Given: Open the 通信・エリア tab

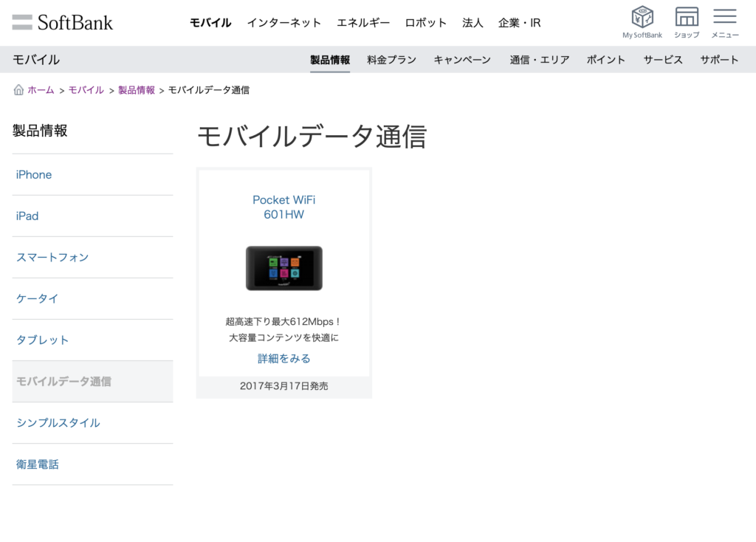Looking at the screenshot, I should click(540, 60).
